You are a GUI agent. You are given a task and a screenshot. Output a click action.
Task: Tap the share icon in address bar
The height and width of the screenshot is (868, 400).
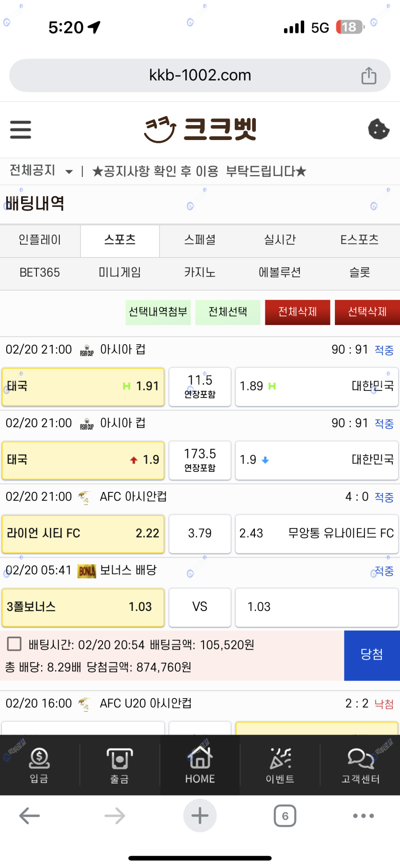click(369, 75)
